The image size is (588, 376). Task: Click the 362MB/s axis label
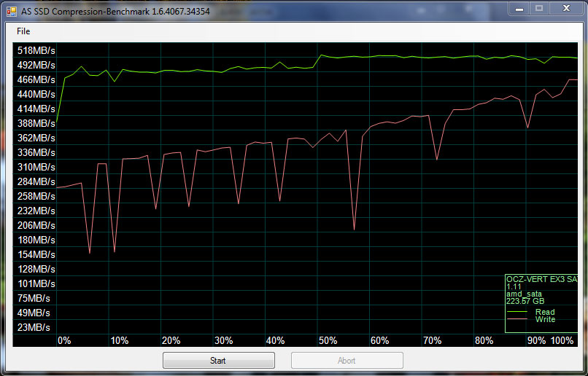coord(36,138)
